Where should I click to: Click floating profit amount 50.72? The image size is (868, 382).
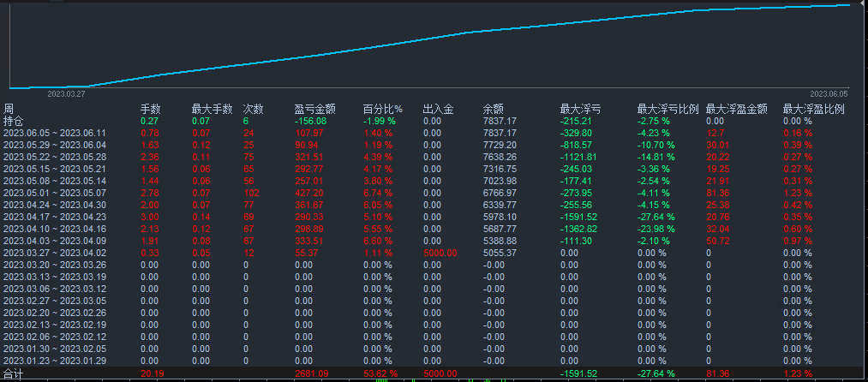pos(717,241)
